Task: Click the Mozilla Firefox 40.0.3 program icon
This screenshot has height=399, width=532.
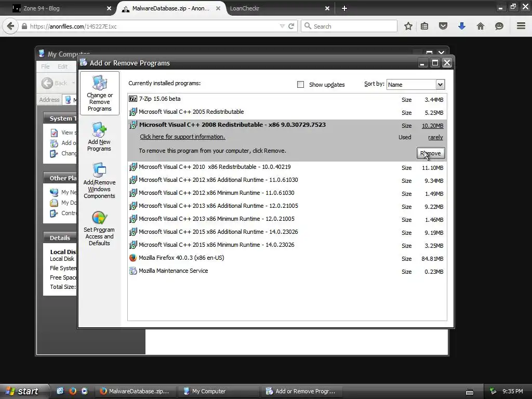Action: (133, 258)
